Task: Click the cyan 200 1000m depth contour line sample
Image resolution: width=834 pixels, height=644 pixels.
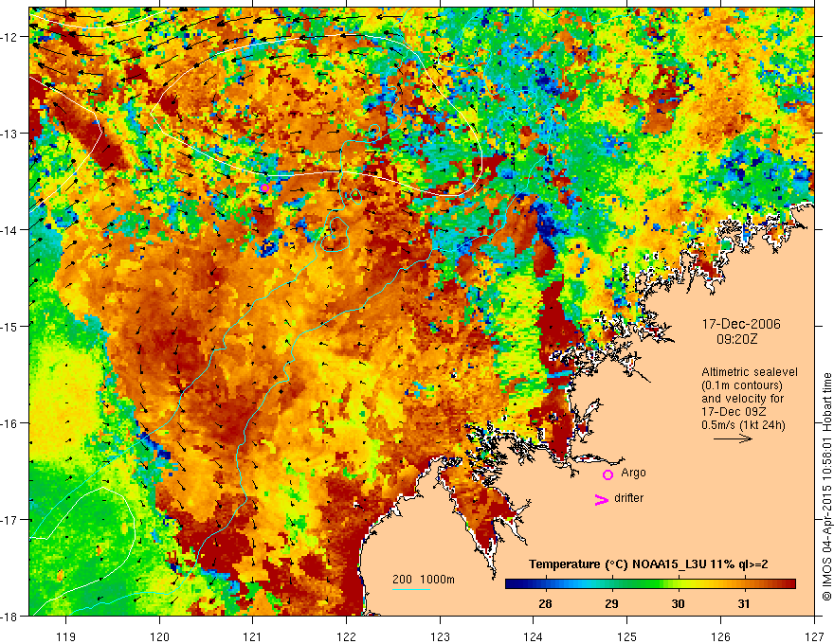Action: point(411,589)
